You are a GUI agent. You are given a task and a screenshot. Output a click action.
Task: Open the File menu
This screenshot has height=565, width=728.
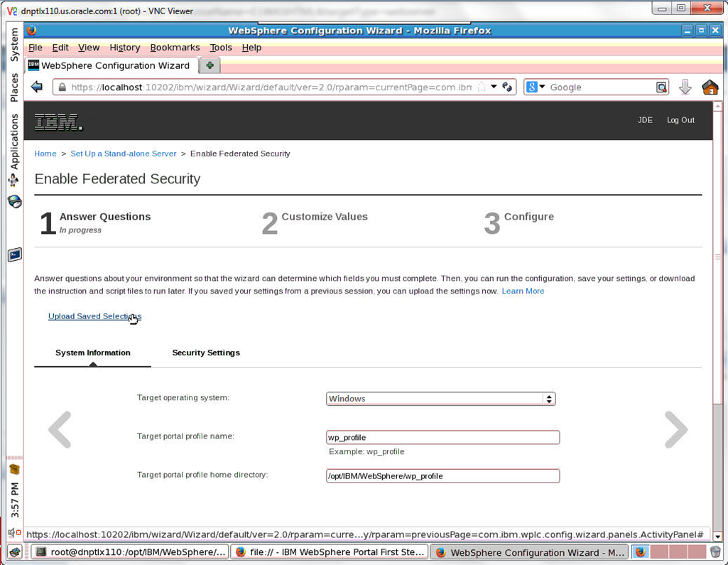36,48
